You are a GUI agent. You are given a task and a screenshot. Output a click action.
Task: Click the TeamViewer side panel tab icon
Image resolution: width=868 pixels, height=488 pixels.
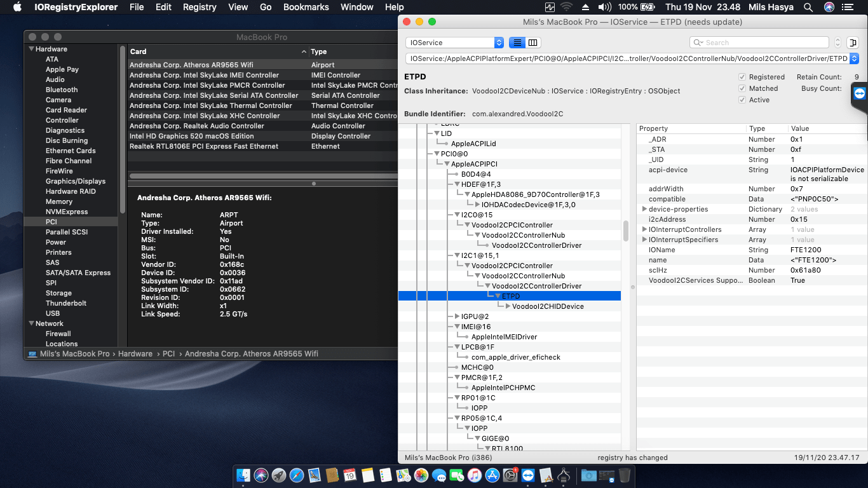pos(860,93)
